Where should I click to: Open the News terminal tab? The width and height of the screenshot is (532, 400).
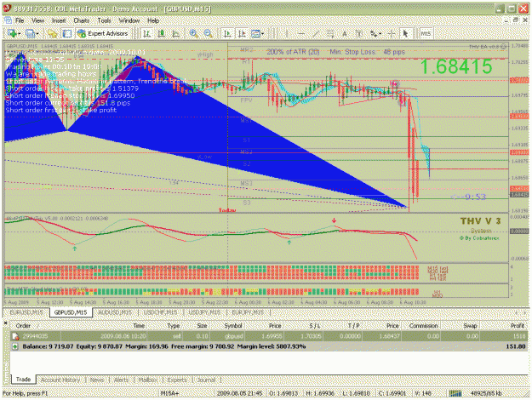pyautogui.click(x=97, y=380)
